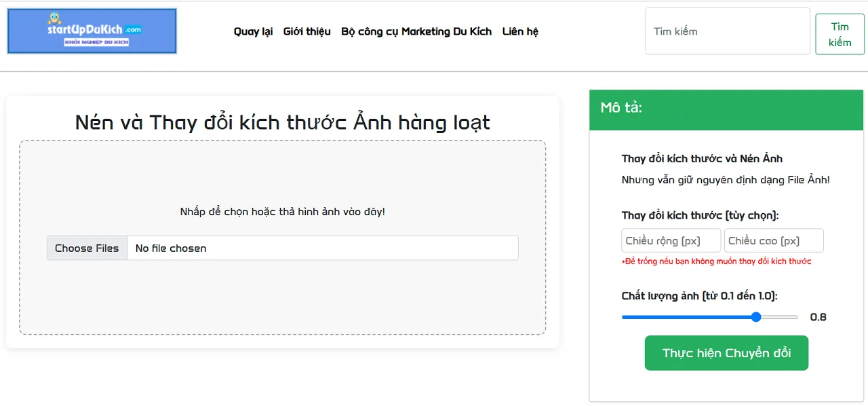
Task: Click the image quality slider handle
Action: point(755,316)
